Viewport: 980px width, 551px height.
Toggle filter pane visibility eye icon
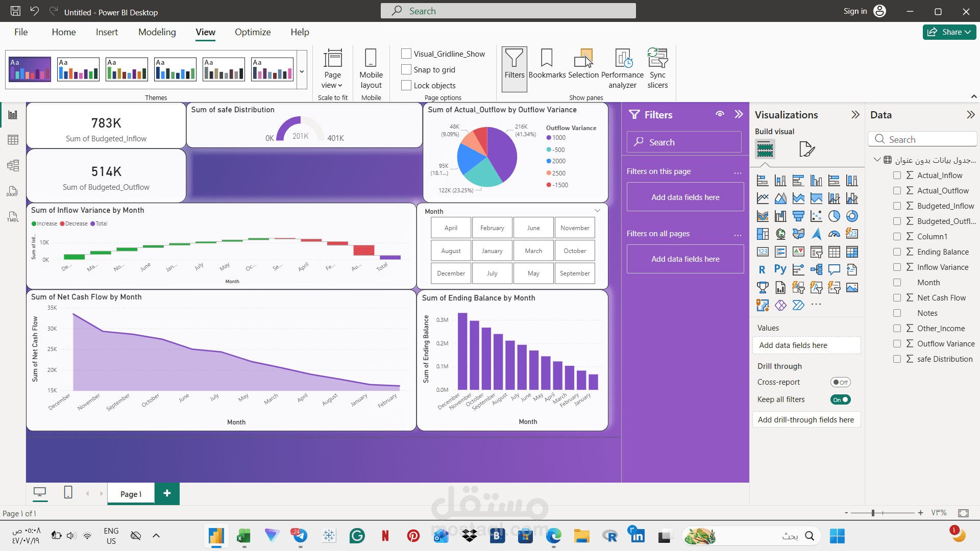[x=720, y=114]
